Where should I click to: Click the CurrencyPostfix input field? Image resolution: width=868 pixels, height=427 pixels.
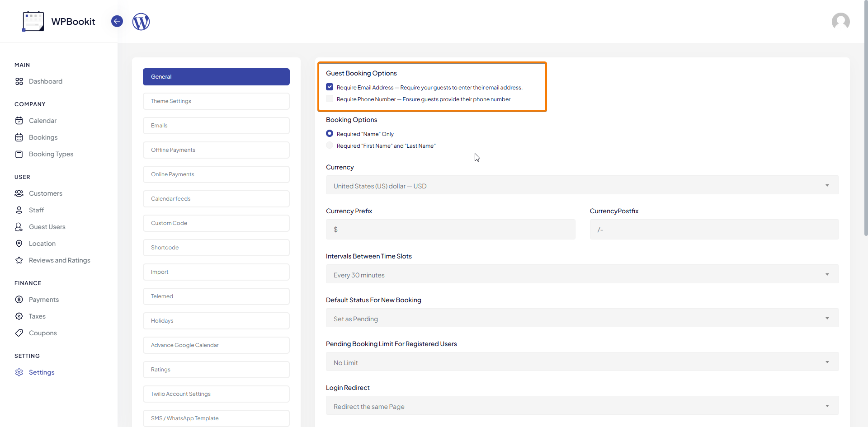coord(714,230)
